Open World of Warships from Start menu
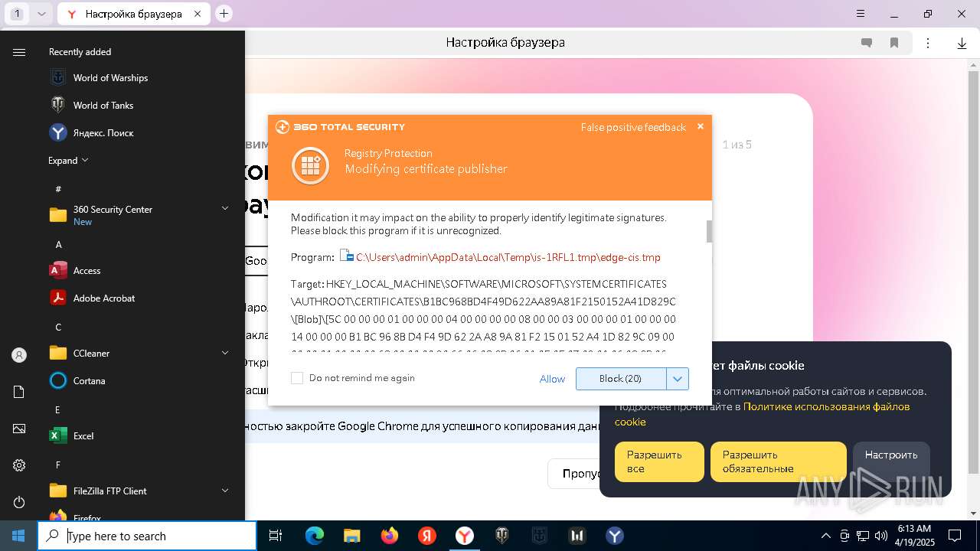 click(110, 77)
